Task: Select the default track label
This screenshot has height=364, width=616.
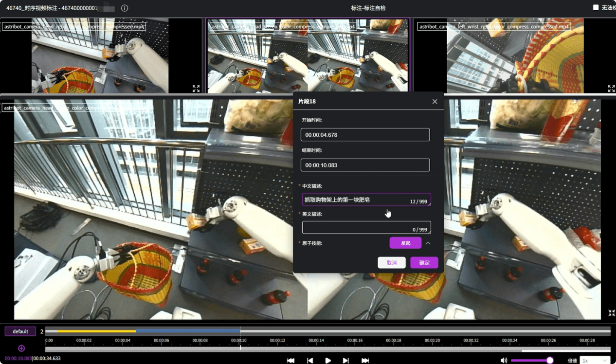Action: (x=20, y=331)
